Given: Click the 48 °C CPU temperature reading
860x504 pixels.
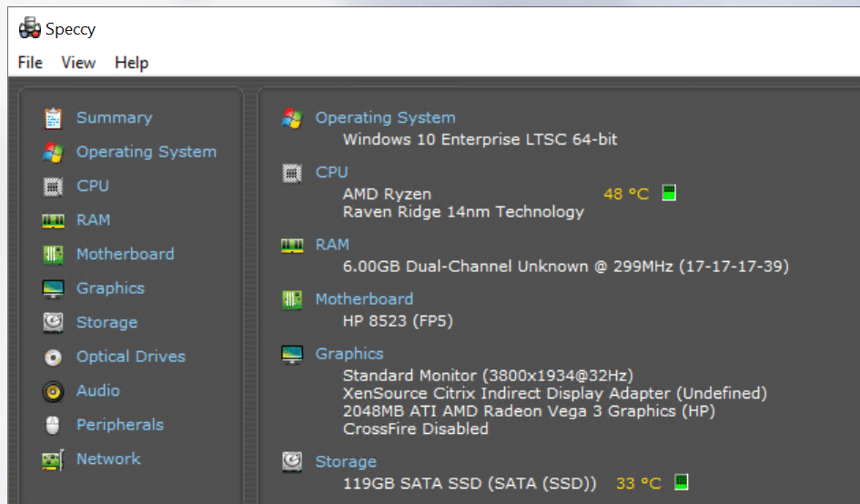Looking at the screenshot, I should [x=626, y=194].
